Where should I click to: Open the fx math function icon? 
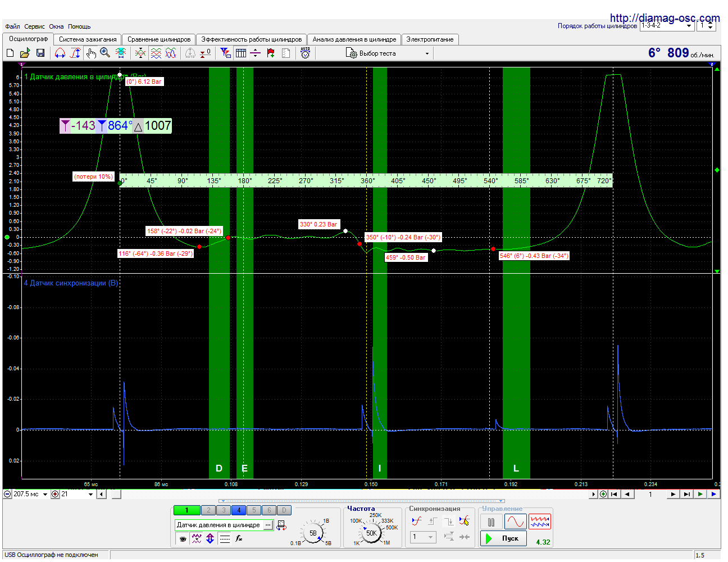[x=239, y=538]
